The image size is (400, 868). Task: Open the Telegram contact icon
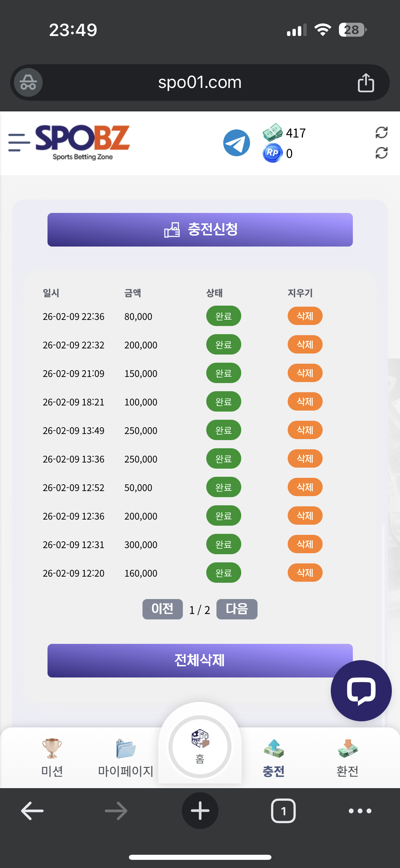coord(236,143)
